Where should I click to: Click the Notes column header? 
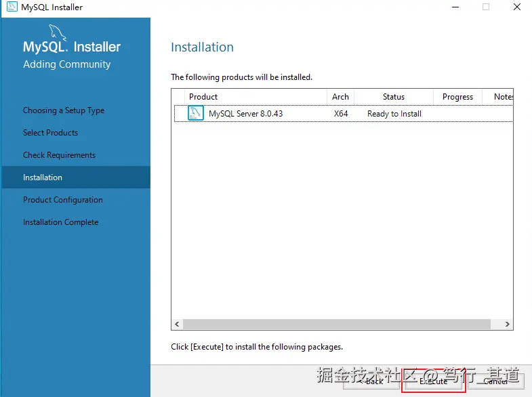click(x=497, y=97)
